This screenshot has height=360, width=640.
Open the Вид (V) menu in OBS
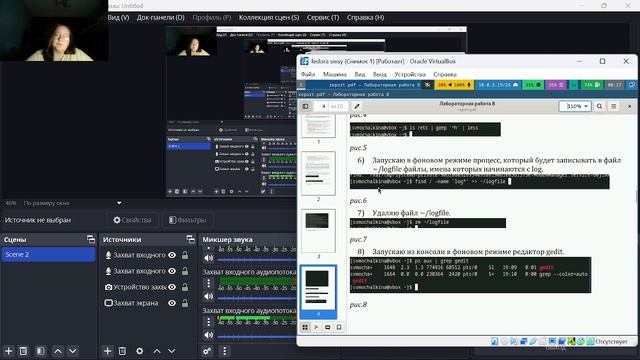coord(118,18)
